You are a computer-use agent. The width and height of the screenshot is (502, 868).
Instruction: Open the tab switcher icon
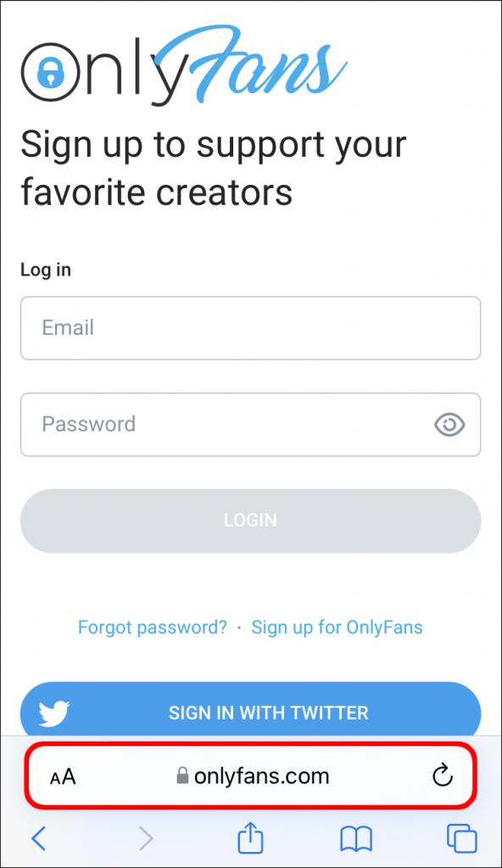tap(461, 838)
